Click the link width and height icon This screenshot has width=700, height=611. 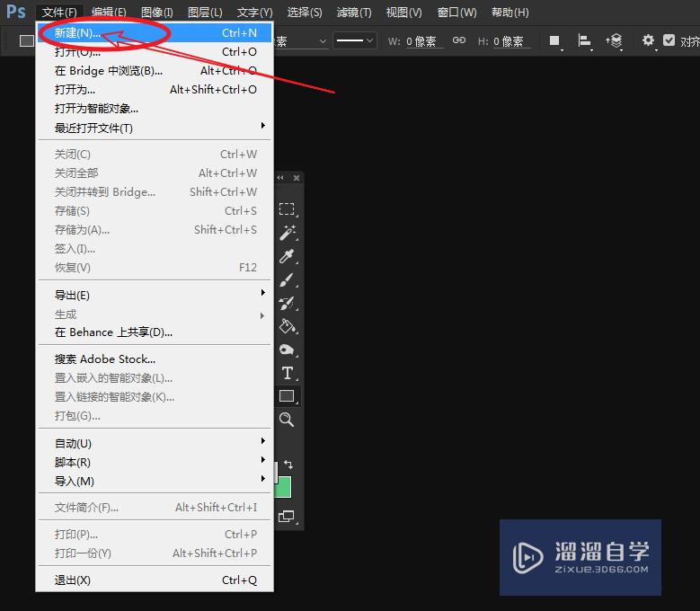pos(459,40)
